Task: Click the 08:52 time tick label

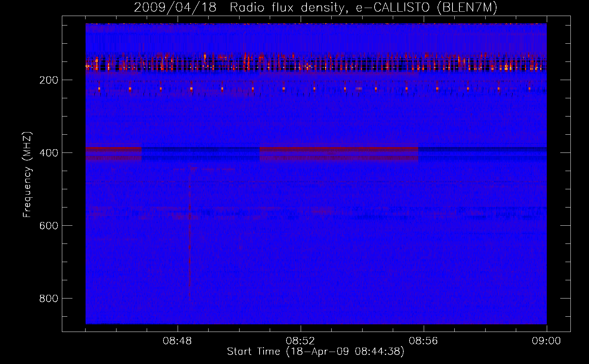Action: point(300,341)
